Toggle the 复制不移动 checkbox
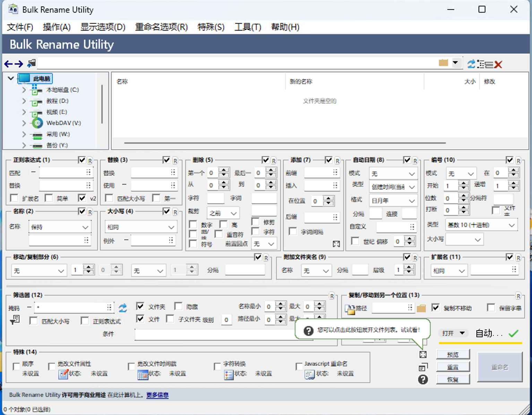The height and width of the screenshot is (415, 532). tap(436, 307)
